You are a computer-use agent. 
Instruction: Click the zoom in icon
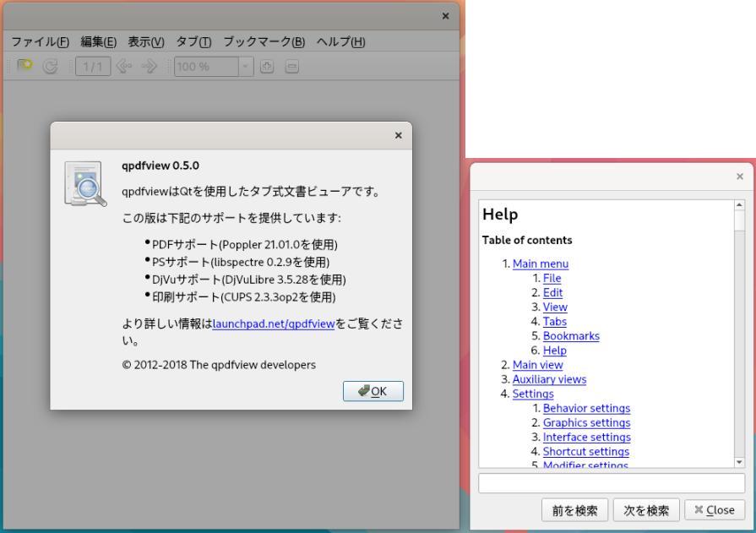pos(267,66)
